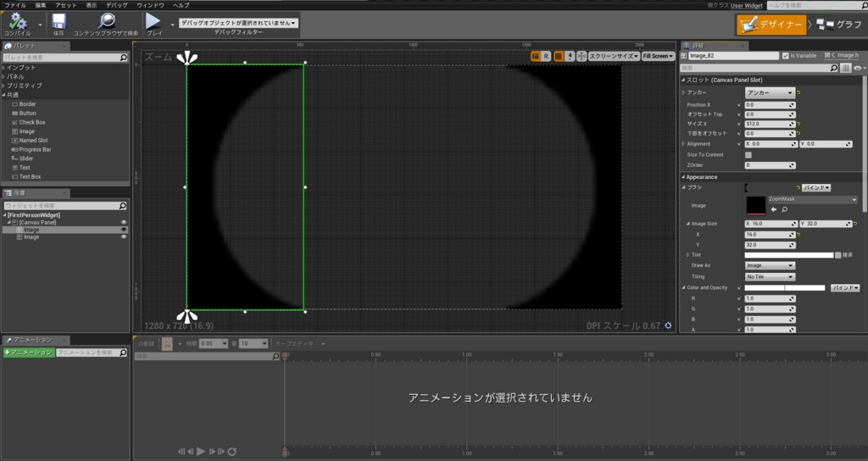The height and width of the screenshot is (461, 868).
Task: Click the timeline loop icon
Action: 232,452
